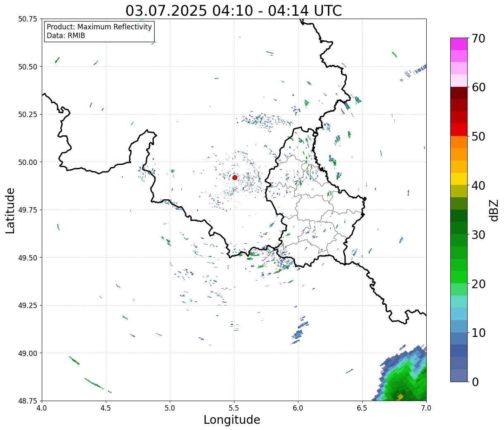This screenshot has height=430, width=504.
Task: Click the 20 colorbar tick label
Action: pyautogui.click(x=478, y=284)
